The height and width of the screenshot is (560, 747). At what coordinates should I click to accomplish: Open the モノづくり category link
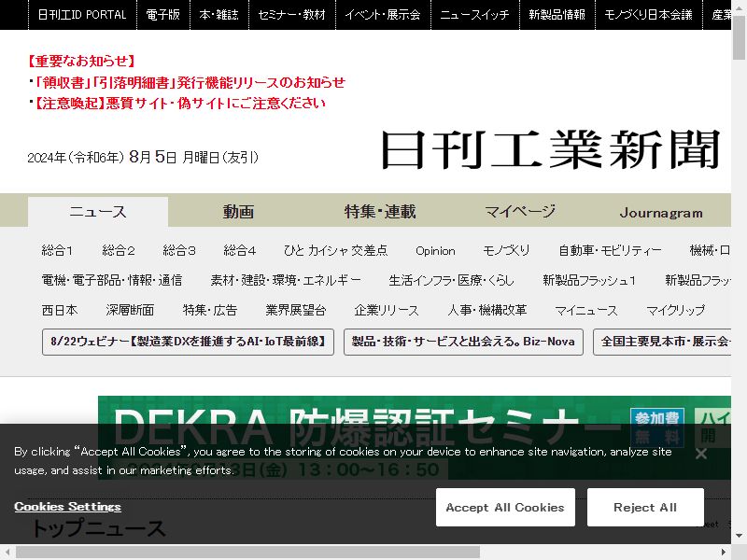[506, 250]
